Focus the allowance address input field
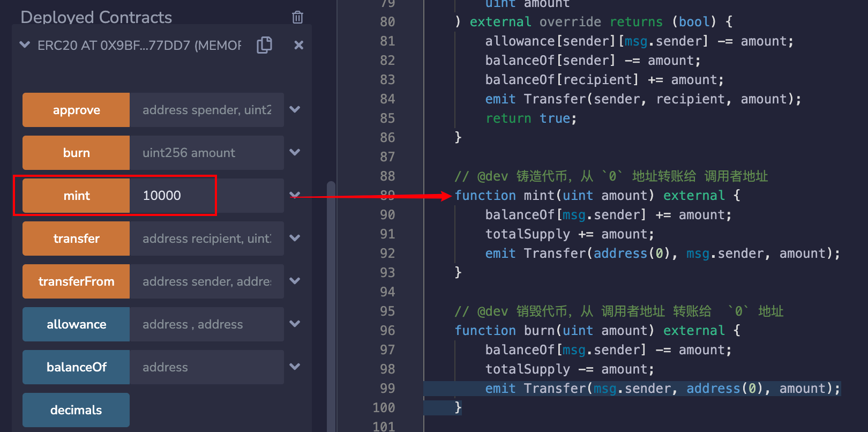Screen dimensions: 868x432 [x=207, y=324]
